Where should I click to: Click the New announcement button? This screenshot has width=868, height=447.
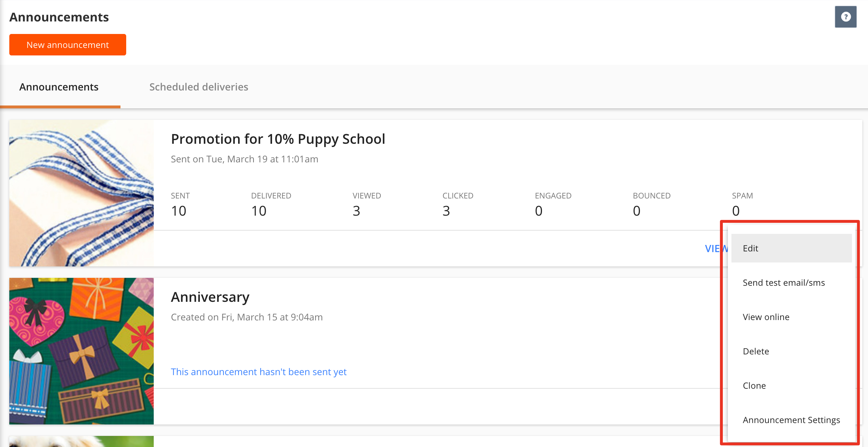tap(68, 45)
